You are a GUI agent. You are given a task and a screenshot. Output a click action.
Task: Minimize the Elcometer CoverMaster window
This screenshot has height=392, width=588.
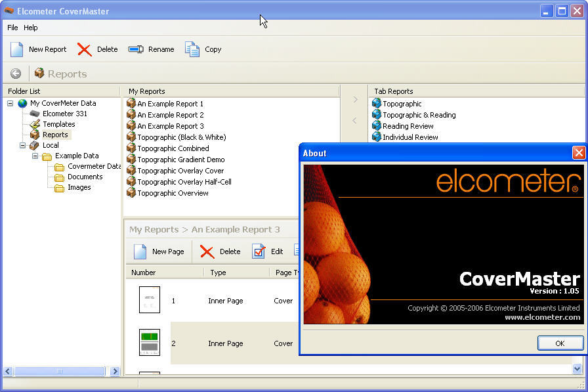coord(547,11)
